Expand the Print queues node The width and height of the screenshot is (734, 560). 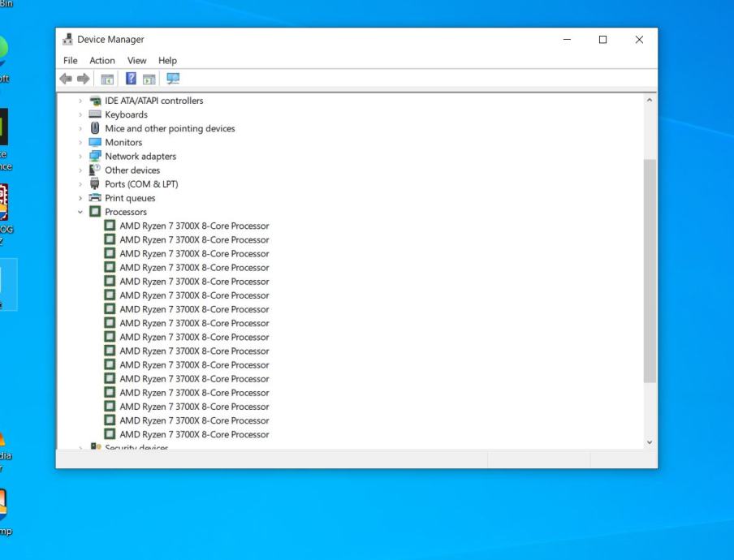tap(80, 198)
